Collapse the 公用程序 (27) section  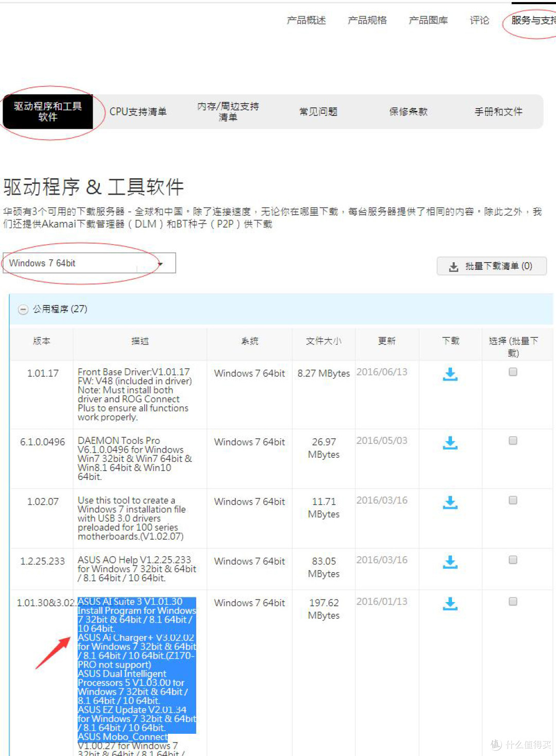23,310
